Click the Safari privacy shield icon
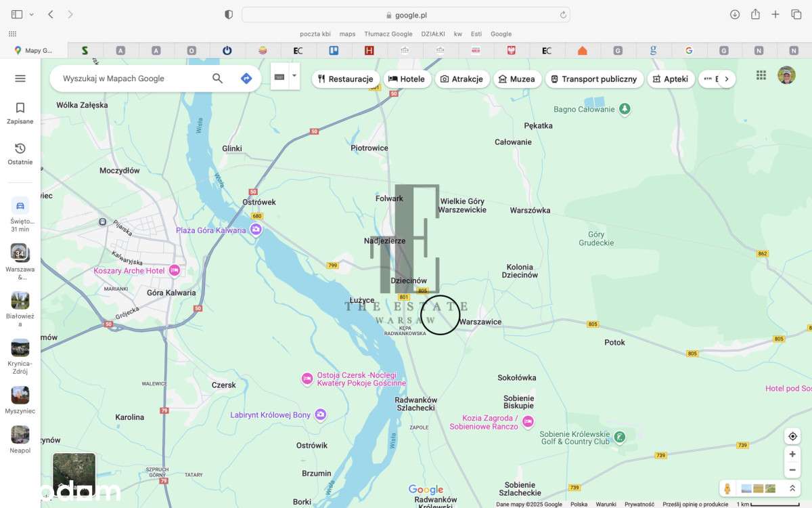The height and width of the screenshot is (508, 812). coord(229,14)
